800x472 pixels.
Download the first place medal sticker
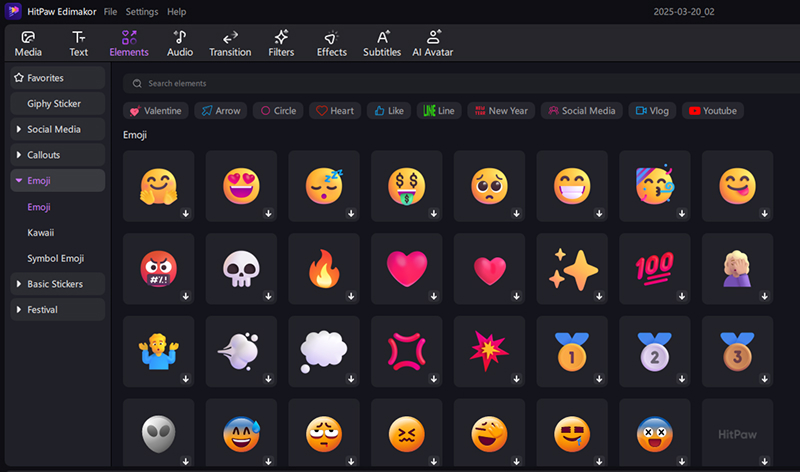point(599,379)
